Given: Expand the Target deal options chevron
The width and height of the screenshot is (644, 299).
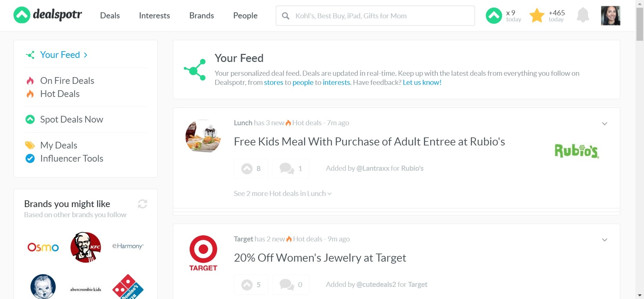Looking at the screenshot, I should [604, 240].
